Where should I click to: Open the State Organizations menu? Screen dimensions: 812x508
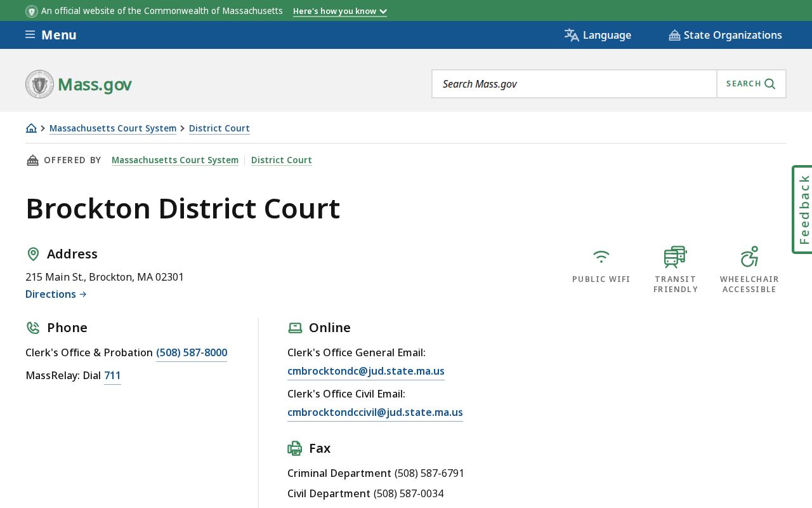[725, 35]
